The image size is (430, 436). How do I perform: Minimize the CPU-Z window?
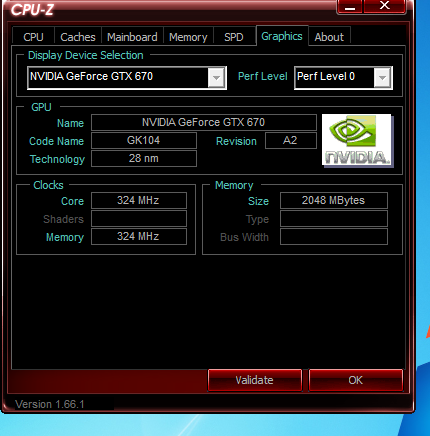pyautogui.click(x=350, y=7)
